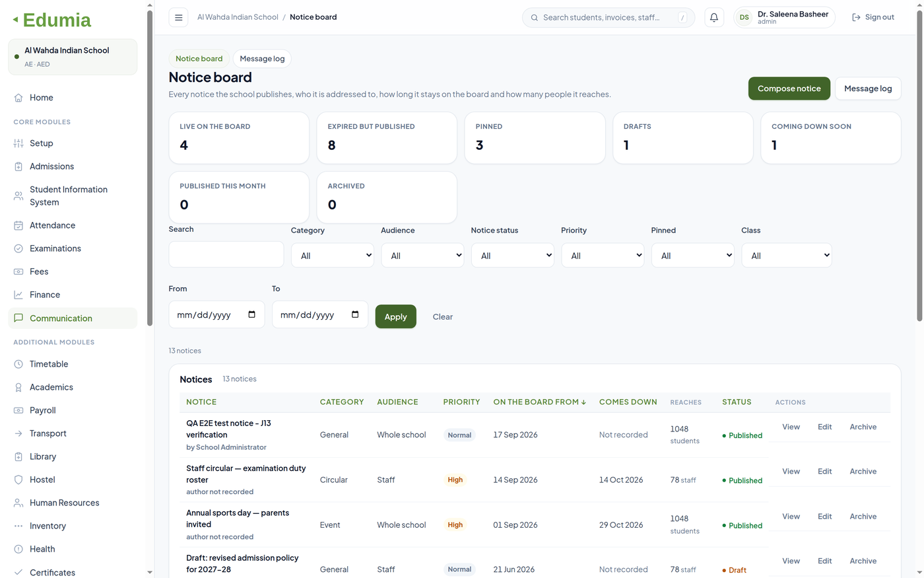This screenshot has width=924, height=578.
Task: Click the Al Wahda Indian School breadcrumb
Action: pyautogui.click(x=238, y=17)
